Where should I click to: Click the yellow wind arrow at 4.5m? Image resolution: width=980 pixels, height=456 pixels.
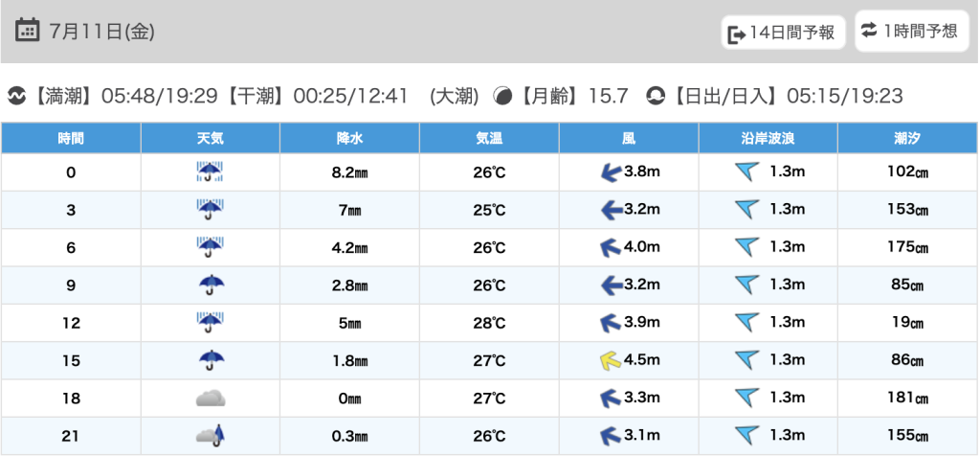[607, 361]
